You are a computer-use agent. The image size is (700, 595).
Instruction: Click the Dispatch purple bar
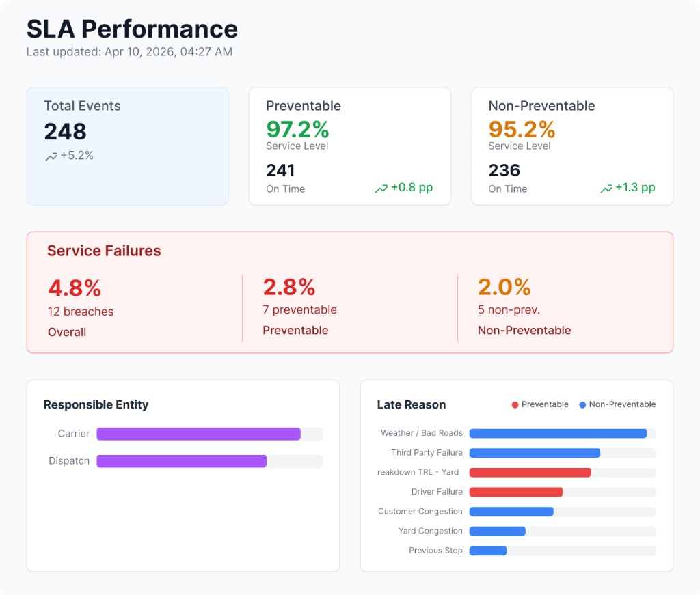(181, 461)
